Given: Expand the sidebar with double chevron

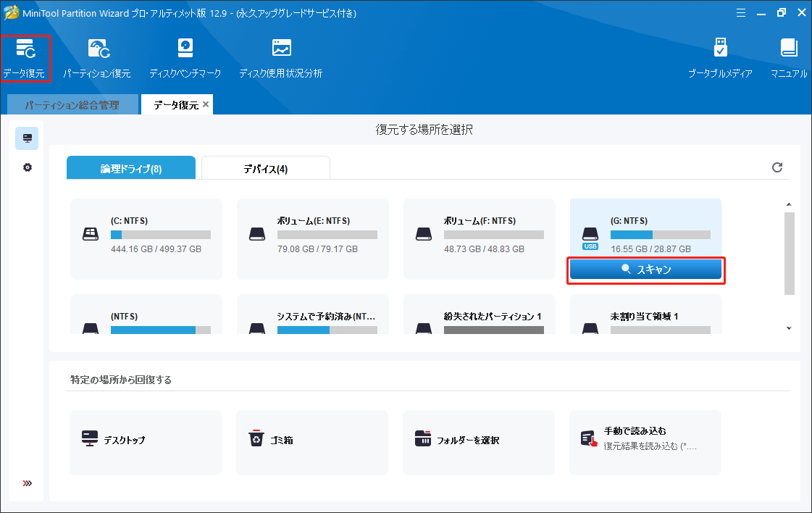Looking at the screenshot, I should pos(28,483).
